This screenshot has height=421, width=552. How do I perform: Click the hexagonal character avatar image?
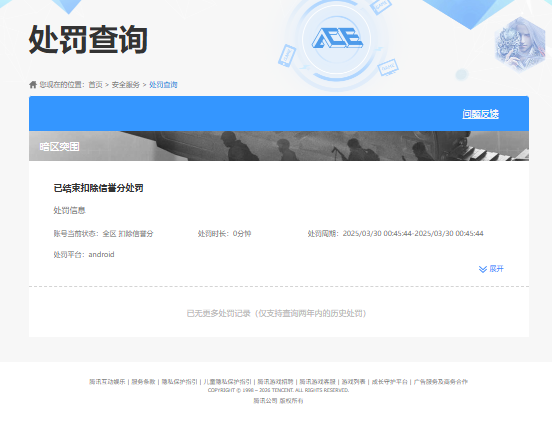coord(520,44)
